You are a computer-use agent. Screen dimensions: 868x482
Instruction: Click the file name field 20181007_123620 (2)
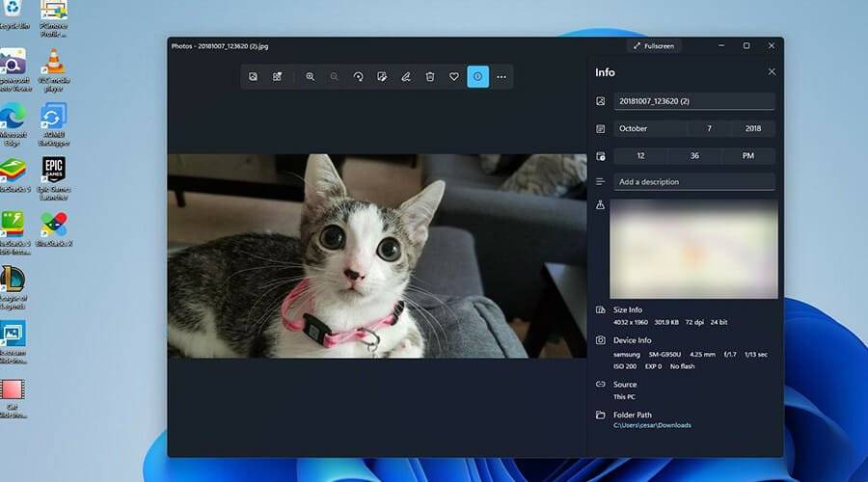pyautogui.click(x=693, y=101)
